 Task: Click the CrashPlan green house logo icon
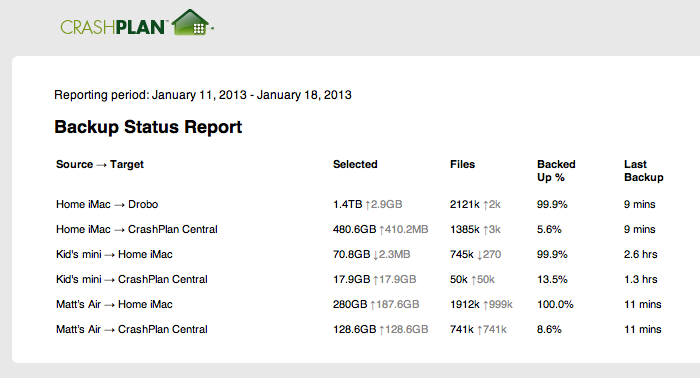coord(192,22)
